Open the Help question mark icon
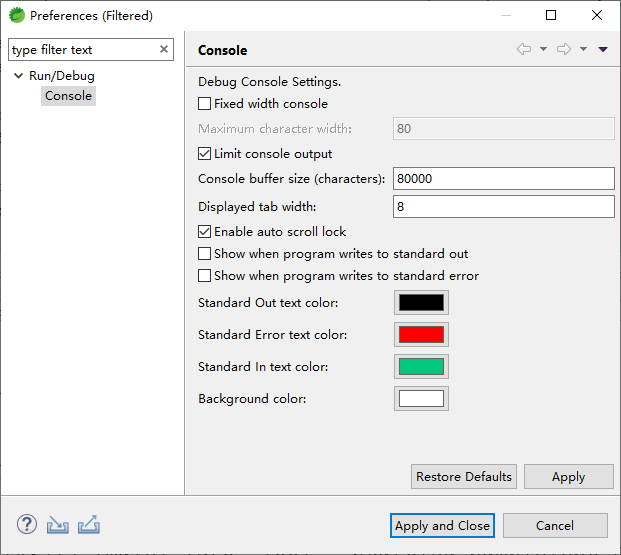Image resolution: width=621 pixels, height=555 pixels. click(27, 524)
